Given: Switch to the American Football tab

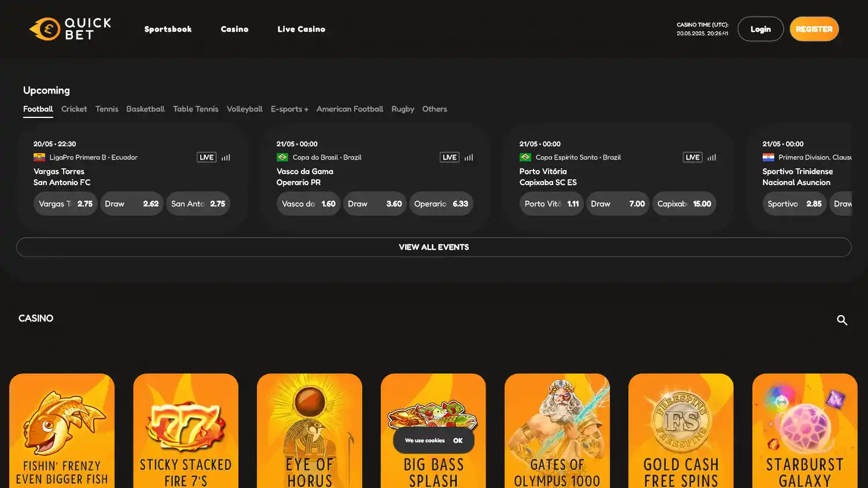Looking at the screenshot, I should tap(350, 109).
